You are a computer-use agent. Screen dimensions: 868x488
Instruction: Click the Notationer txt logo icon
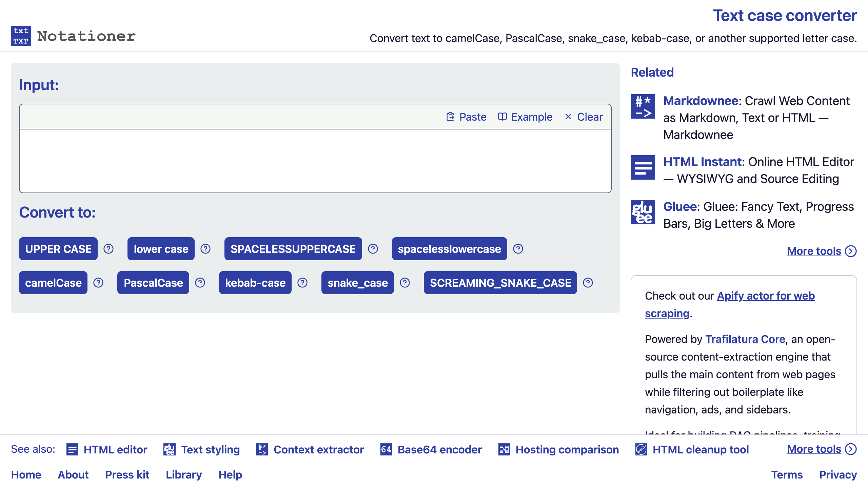click(x=21, y=36)
